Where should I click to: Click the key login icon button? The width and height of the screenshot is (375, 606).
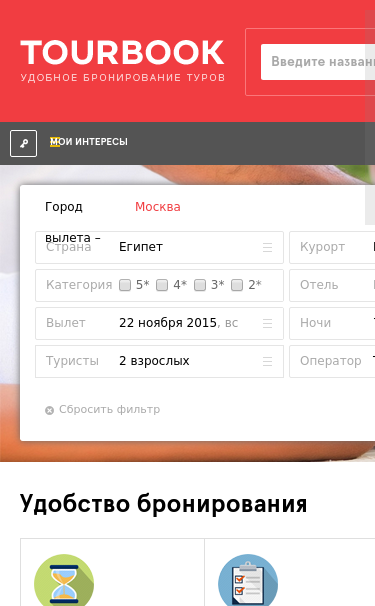[x=24, y=143]
